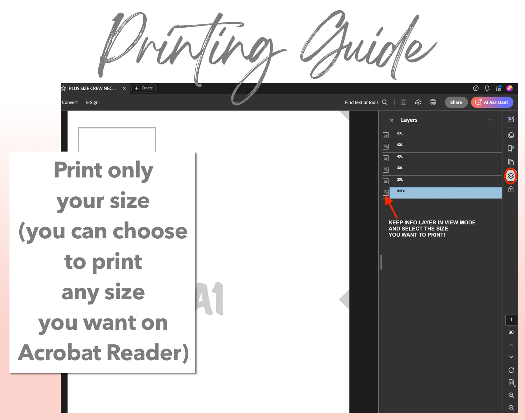Click the zoom in magnifier icon
Screen dimensions: 525x420
pyautogui.click(x=511, y=395)
